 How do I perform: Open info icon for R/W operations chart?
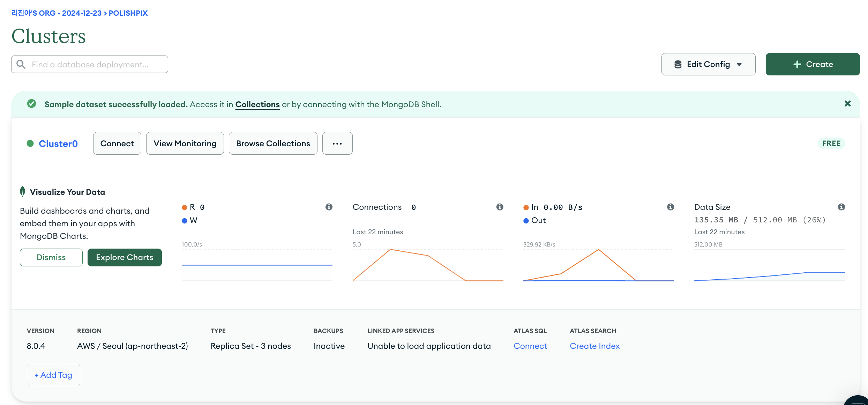[x=329, y=207]
